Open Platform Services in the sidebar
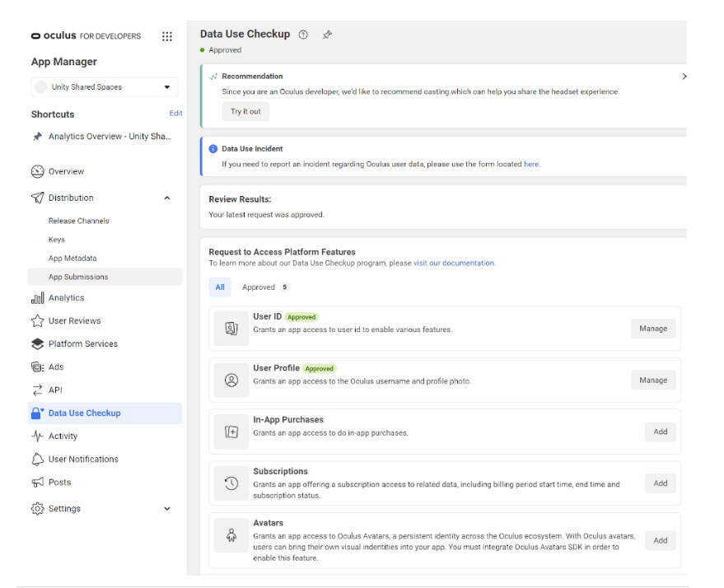 tap(82, 344)
